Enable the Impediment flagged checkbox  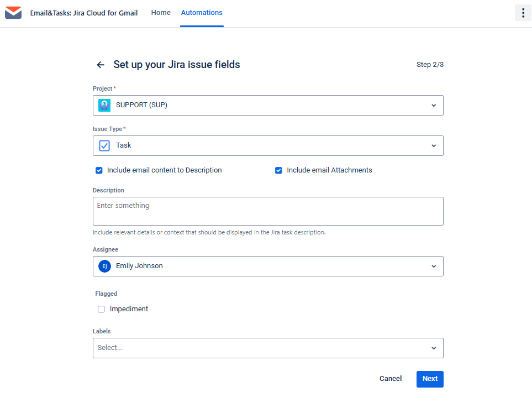[101, 309]
